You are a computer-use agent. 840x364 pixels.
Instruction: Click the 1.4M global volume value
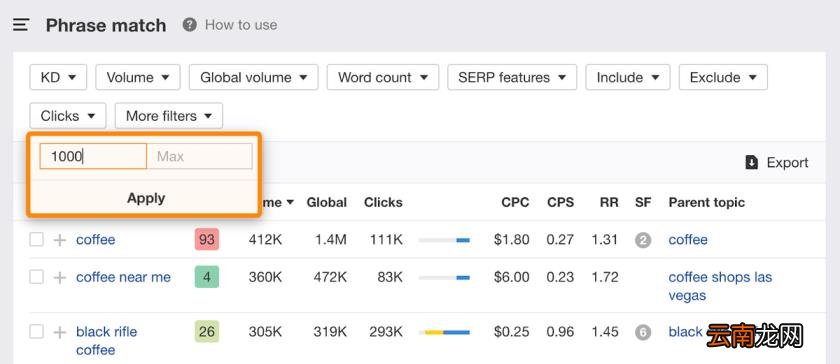click(x=331, y=240)
